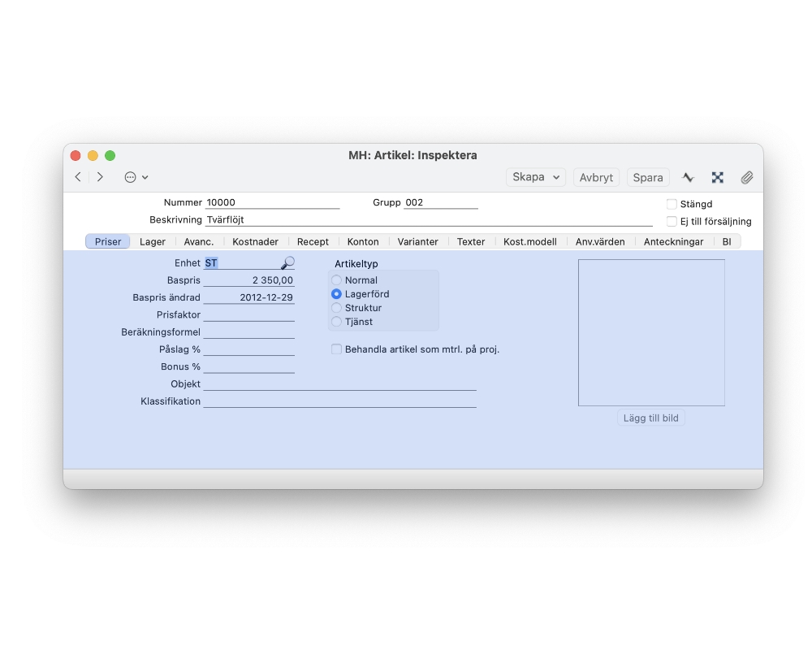Click the empty article image box
This screenshot has width=812, height=650.
coord(651,333)
